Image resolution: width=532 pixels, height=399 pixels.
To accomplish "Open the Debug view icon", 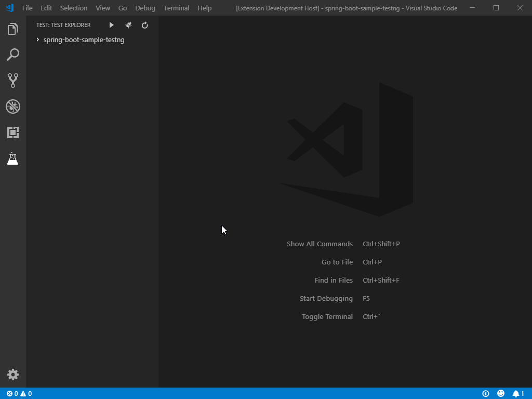I will pyautogui.click(x=12, y=107).
